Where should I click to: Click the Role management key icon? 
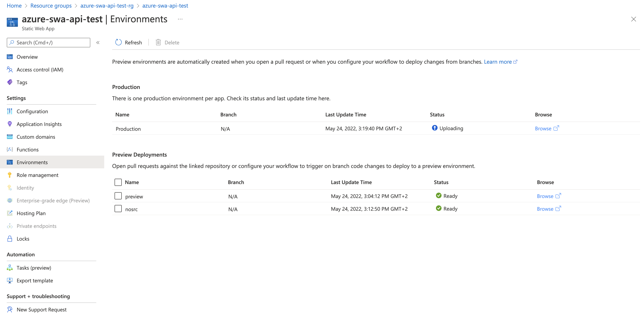[x=10, y=175]
